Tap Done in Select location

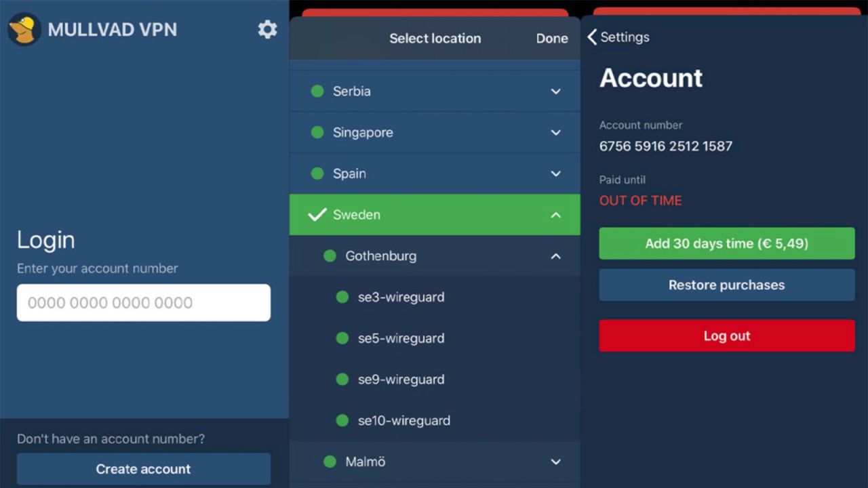point(552,39)
